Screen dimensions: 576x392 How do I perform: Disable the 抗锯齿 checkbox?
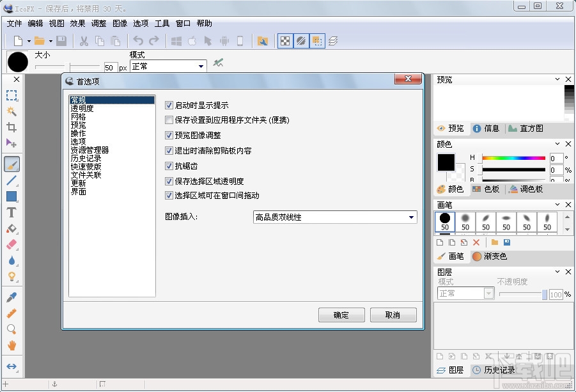coord(169,166)
